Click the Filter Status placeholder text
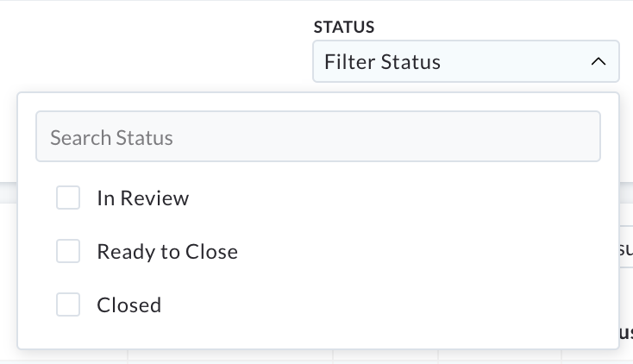Viewport: 633px width, 364px height. click(x=382, y=62)
